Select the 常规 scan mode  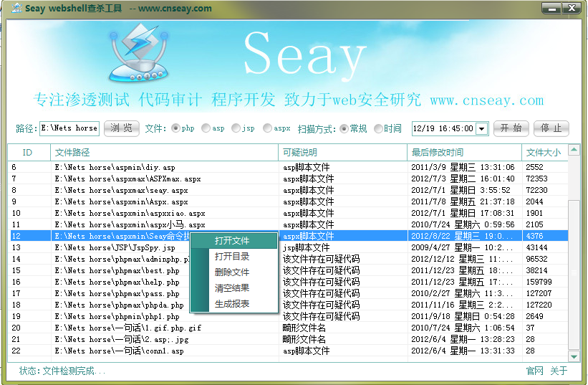tap(344, 129)
